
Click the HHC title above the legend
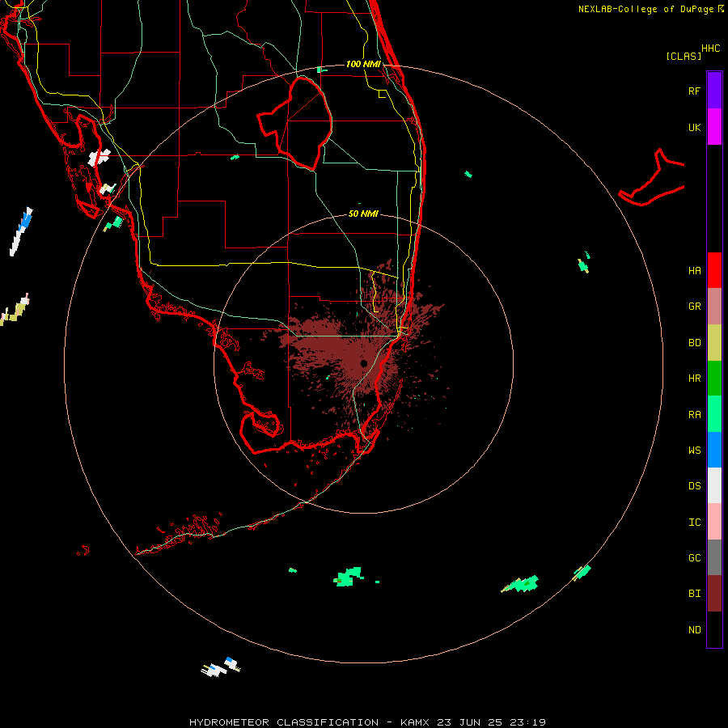click(x=711, y=49)
